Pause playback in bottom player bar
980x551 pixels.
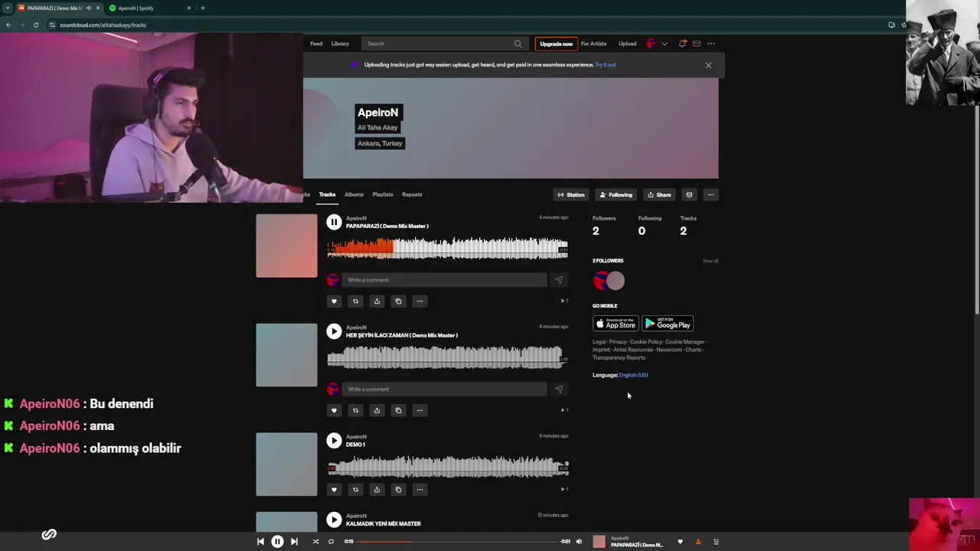277,542
